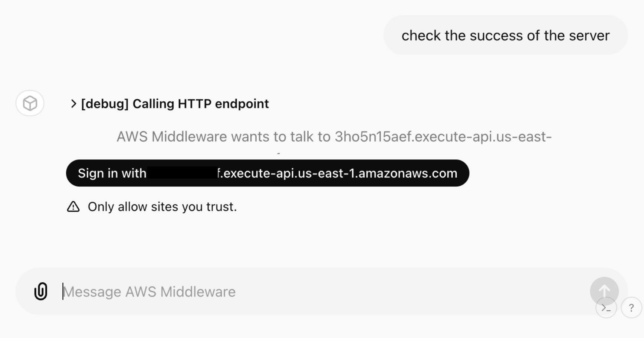Viewport: 644px width, 338px height.
Task: Click the AWS Middleware cube avatar icon
Action: coord(29,103)
